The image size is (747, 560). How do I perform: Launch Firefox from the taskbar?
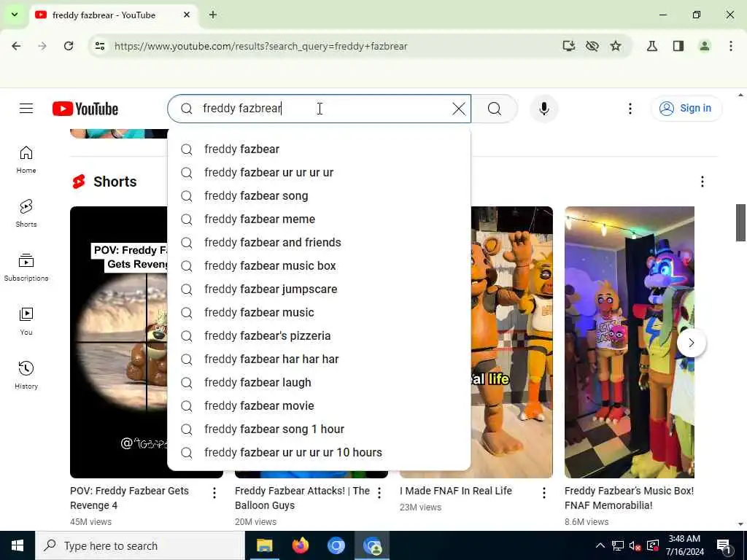(300, 545)
